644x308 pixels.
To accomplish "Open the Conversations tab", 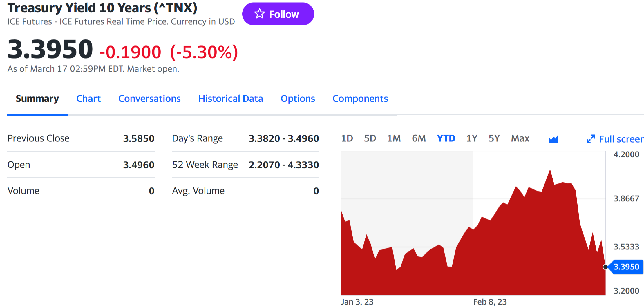I will 149,99.
